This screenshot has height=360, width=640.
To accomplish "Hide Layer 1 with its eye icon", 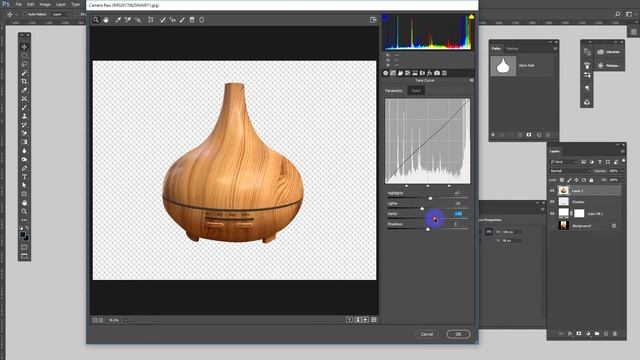I will click(x=552, y=191).
